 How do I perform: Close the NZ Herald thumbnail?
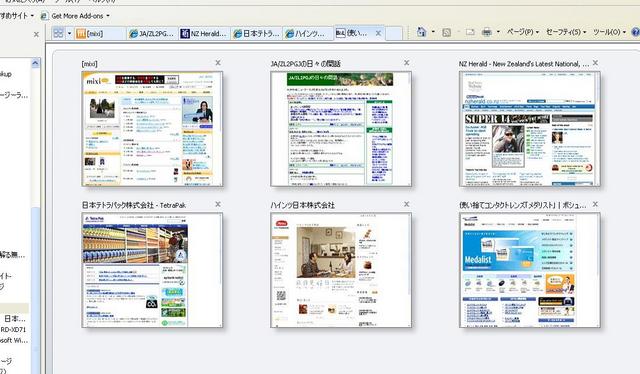point(595,62)
